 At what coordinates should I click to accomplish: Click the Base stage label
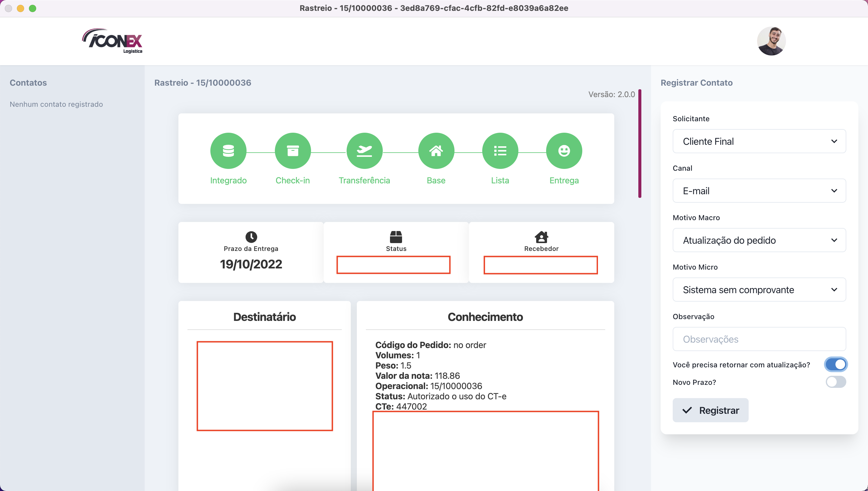click(436, 180)
